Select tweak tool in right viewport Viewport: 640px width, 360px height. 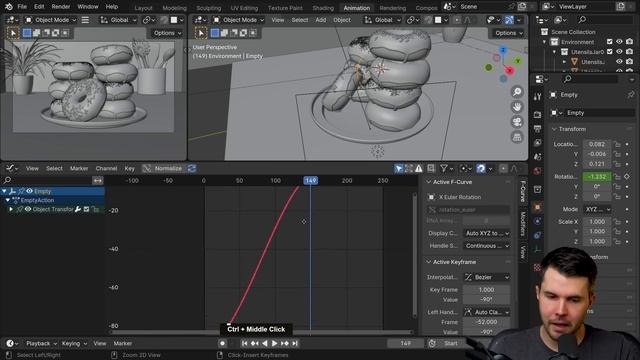[201, 33]
